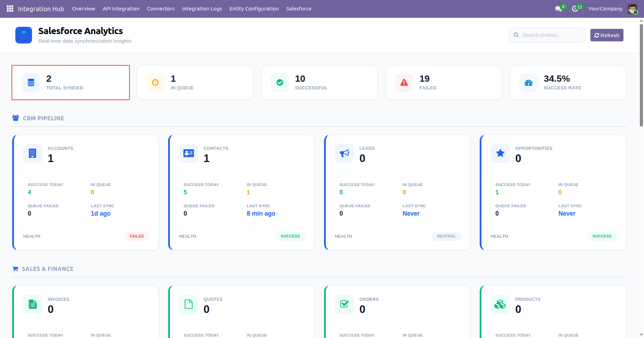Image resolution: width=644 pixels, height=338 pixels.
Task: Click the Sales & Finance cart icon
Action: coord(15,269)
